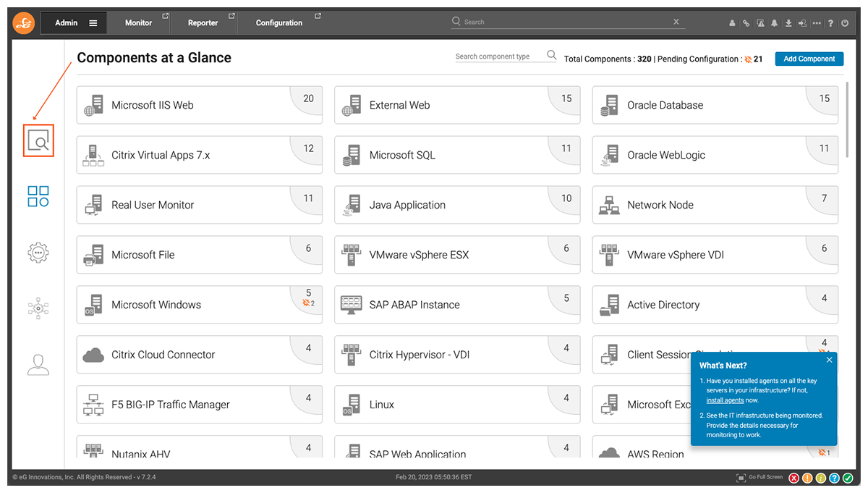Click the blue unknown state indicator
Image resolution: width=868 pixels, height=493 pixels.
(x=834, y=478)
